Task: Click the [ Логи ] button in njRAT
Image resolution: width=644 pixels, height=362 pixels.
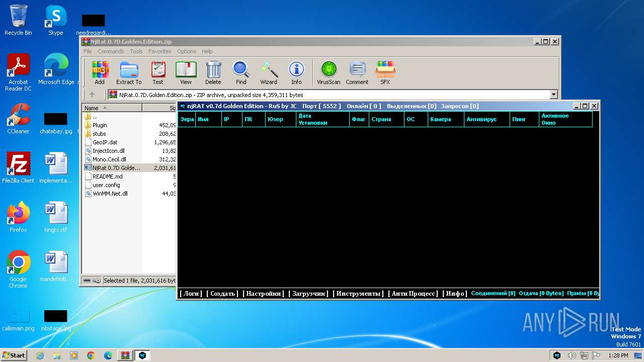Action: [x=191, y=294]
